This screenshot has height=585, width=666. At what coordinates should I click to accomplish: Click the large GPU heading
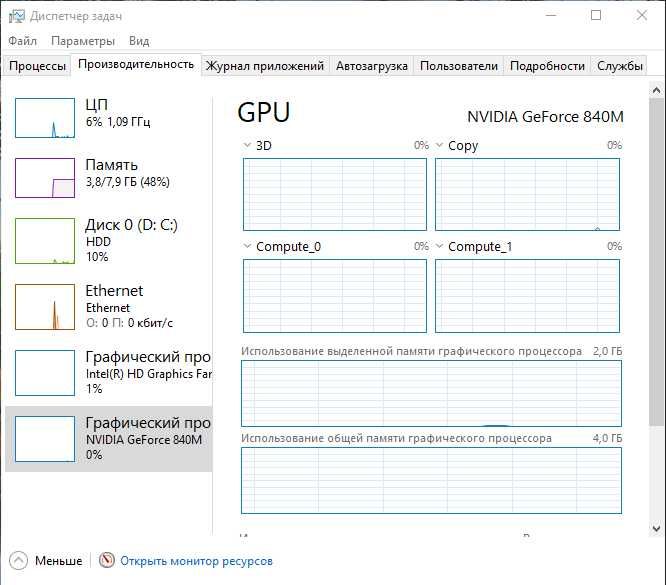coord(263,113)
